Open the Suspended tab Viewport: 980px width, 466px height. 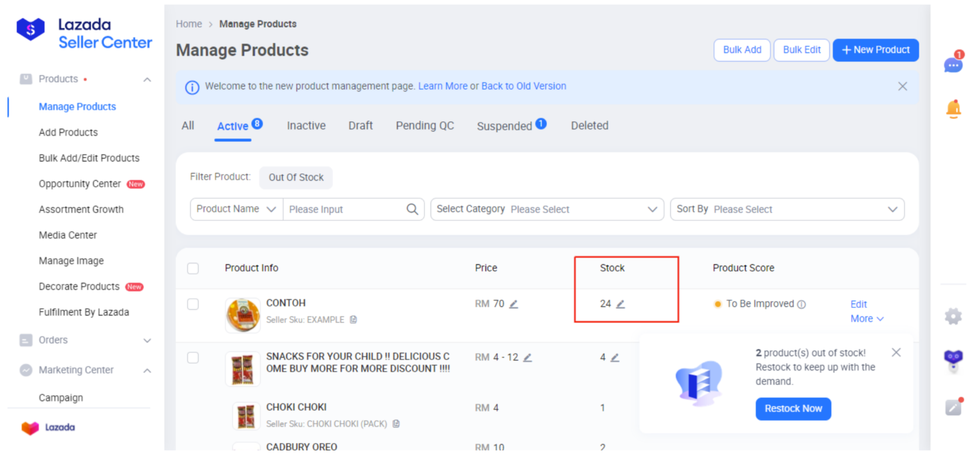click(504, 126)
